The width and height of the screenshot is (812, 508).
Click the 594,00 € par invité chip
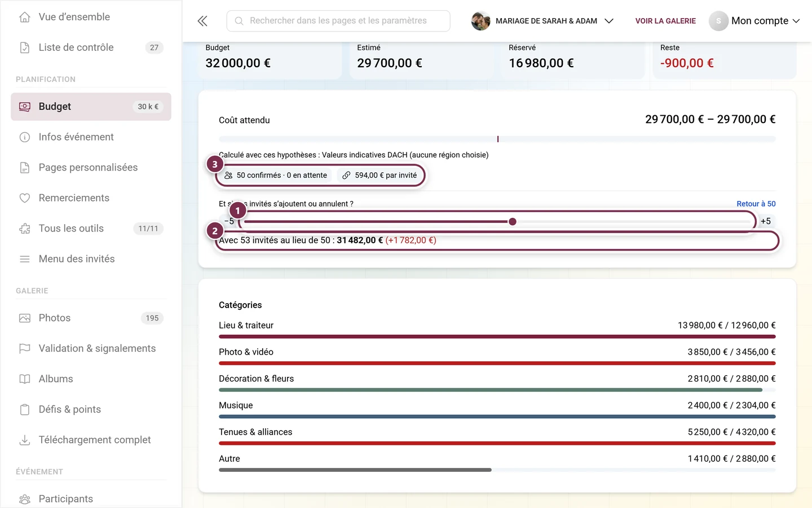380,176
